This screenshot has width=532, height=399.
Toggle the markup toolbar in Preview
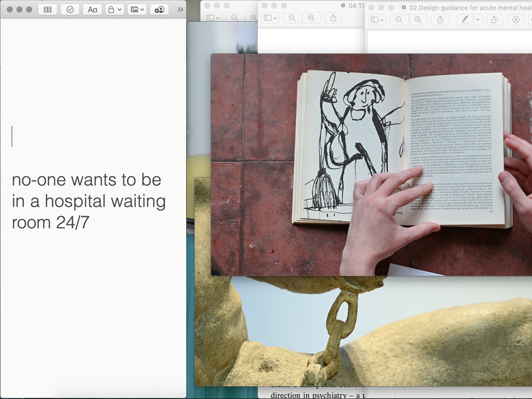(x=516, y=20)
